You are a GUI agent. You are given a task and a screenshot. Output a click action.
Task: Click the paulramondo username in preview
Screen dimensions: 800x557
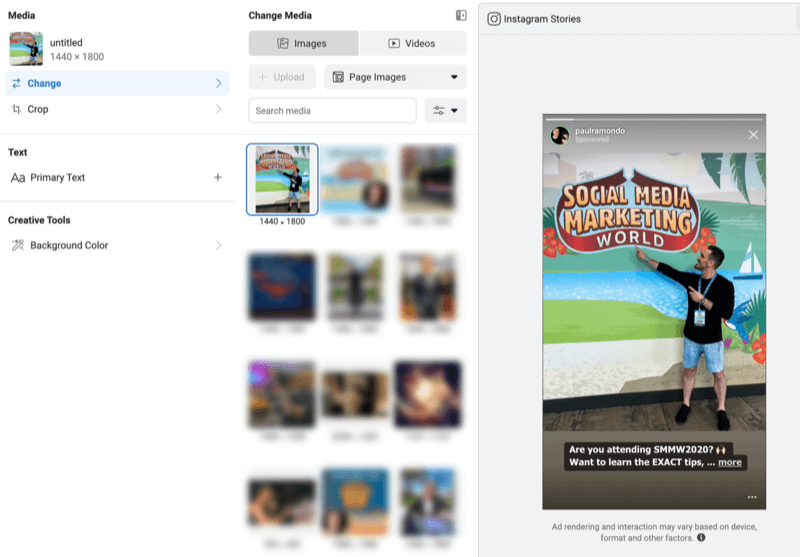(x=600, y=131)
